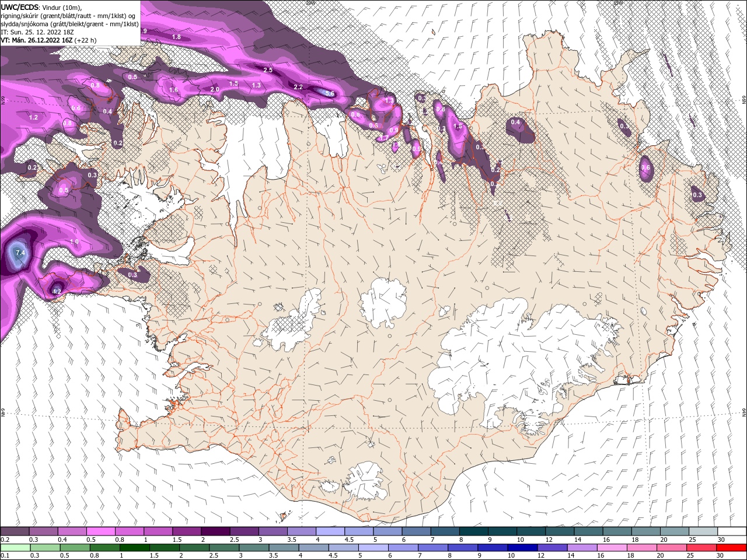The image size is (747, 560).
Task: Pick the dark purple 2 swatch in the upper legend row
Action: (x=215, y=531)
